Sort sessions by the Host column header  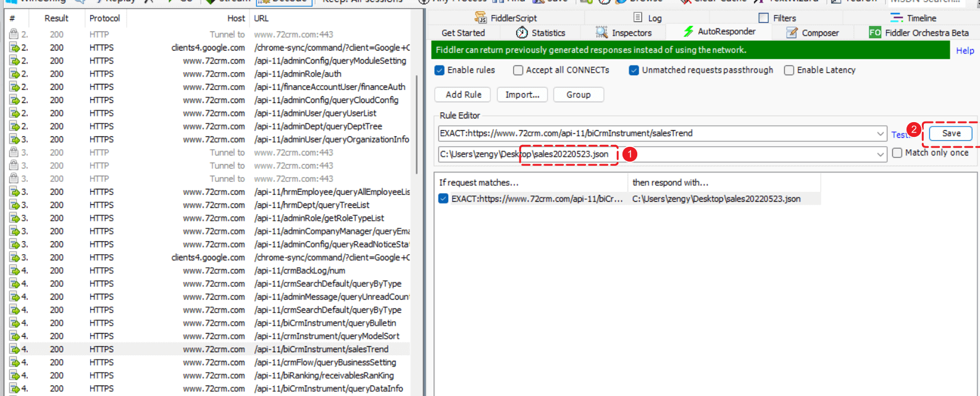236,19
